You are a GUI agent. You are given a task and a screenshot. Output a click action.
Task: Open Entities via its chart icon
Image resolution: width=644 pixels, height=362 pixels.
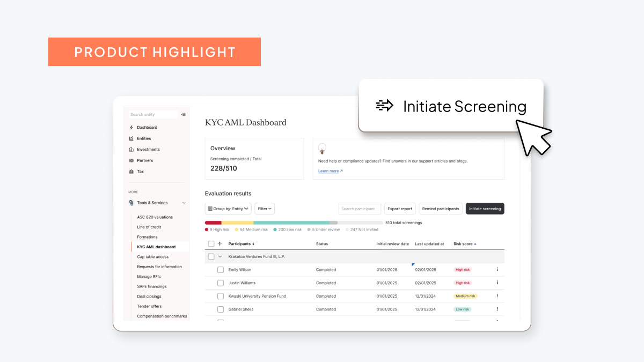(131, 138)
